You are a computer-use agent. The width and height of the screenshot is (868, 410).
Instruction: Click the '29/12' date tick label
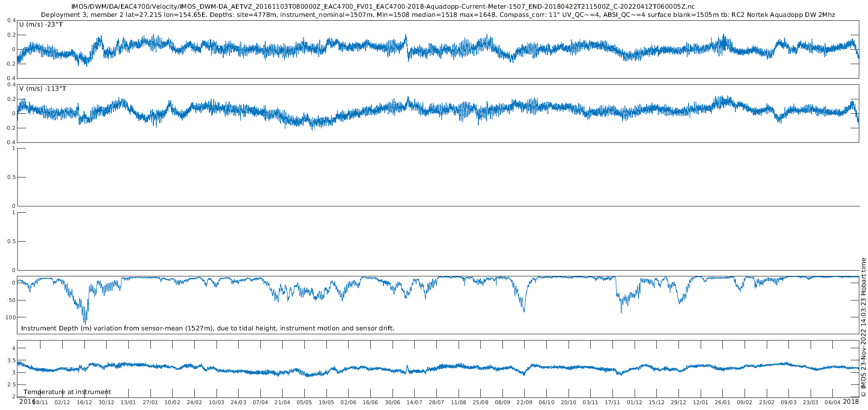point(679,402)
